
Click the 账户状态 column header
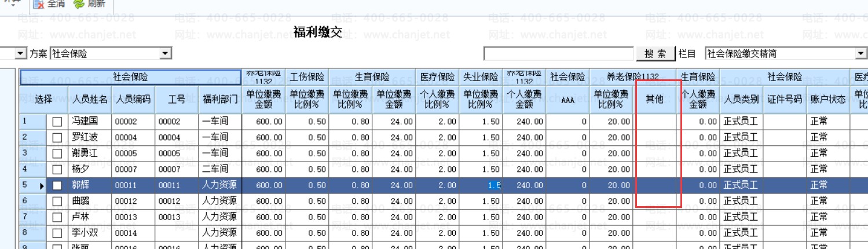tap(827, 100)
